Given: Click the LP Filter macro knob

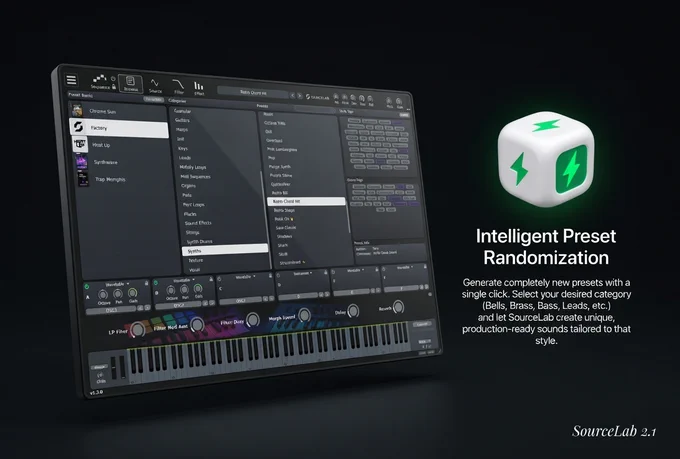Looking at the screenshot, I should point(138,330).
